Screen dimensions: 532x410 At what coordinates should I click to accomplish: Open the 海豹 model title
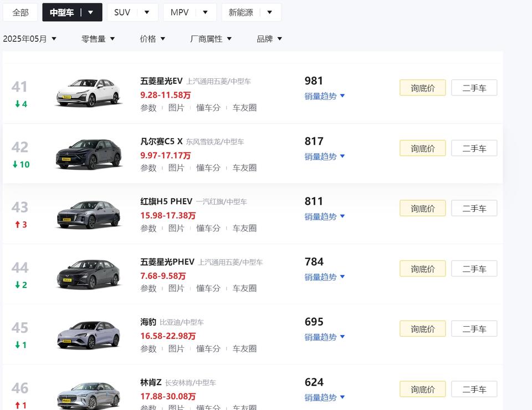(149, 322)
